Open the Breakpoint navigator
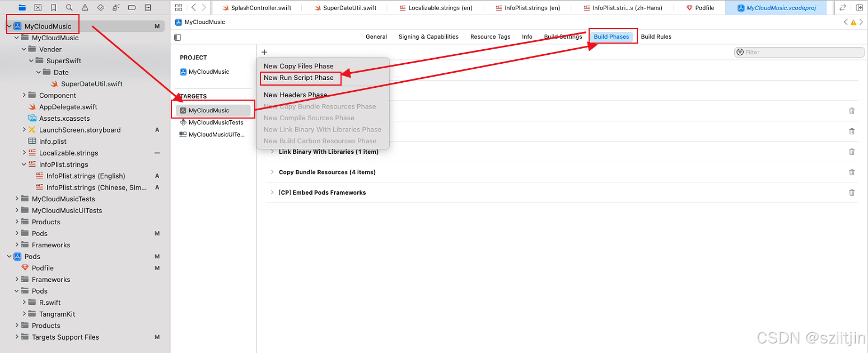This screenshot has height=353, width=868. pos(132,8)
